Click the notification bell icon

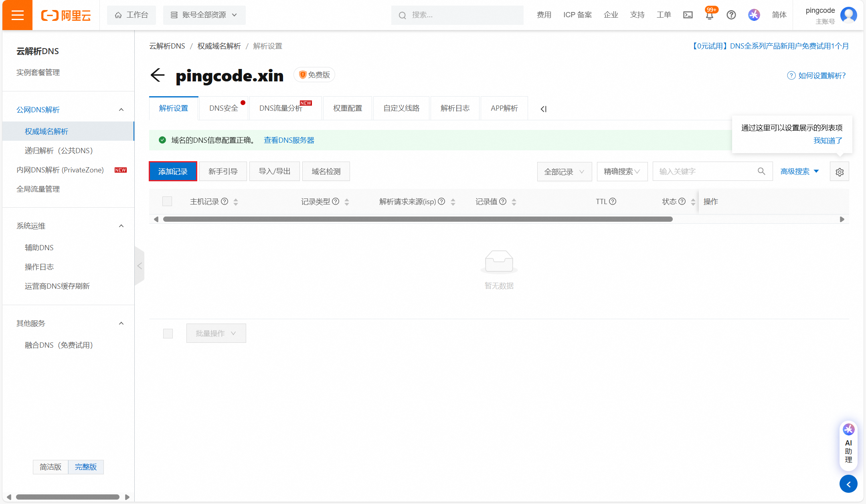click(x=709, y=15)
